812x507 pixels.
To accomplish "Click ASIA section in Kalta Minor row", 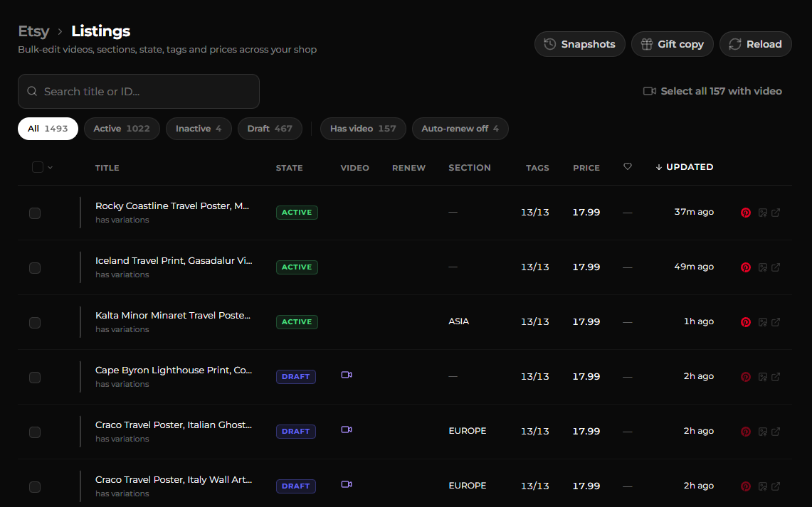I will click(x=459, y=321).
